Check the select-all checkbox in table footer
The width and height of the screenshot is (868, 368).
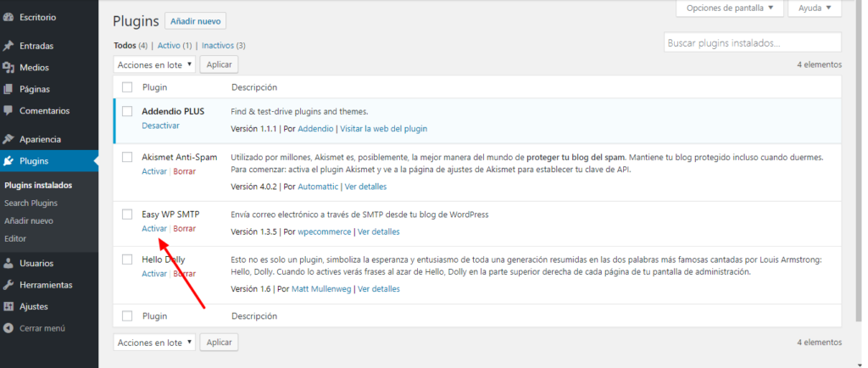tap(127, 316)
